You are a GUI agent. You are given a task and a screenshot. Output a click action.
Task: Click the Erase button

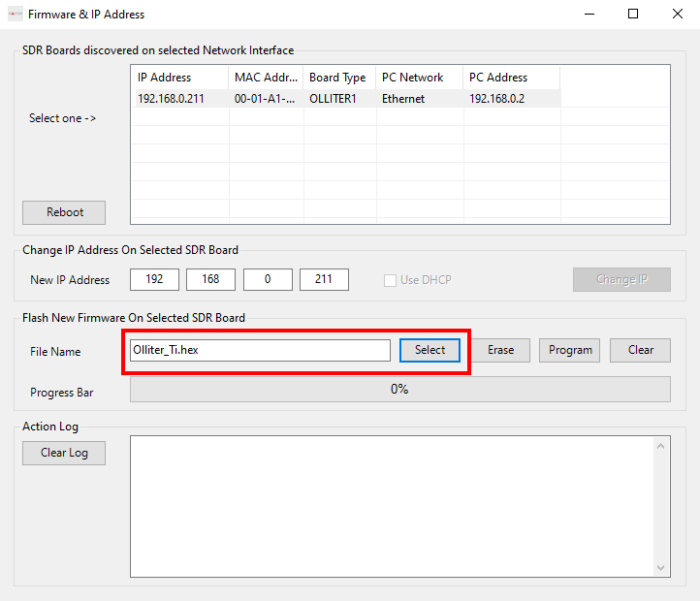click(500, 350)
